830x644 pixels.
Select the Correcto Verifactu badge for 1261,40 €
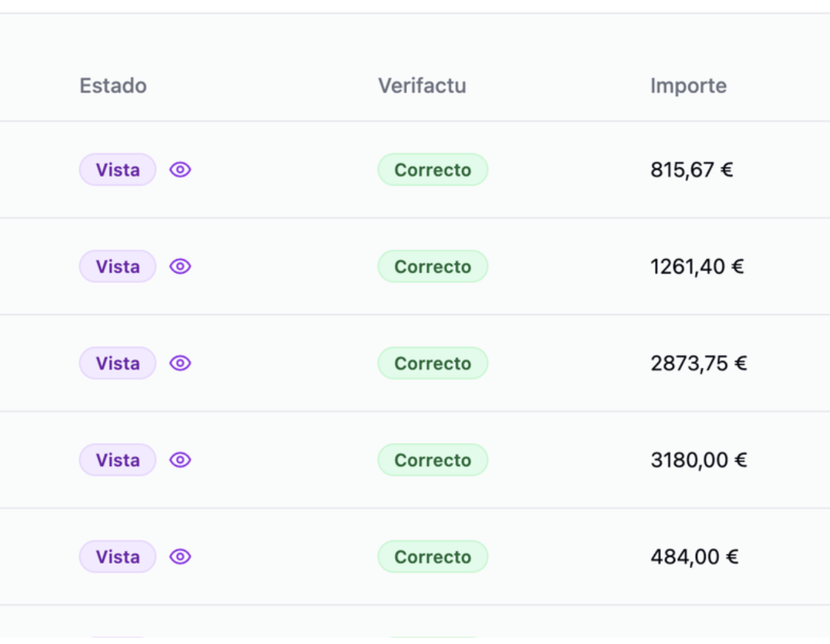point(433,266)
